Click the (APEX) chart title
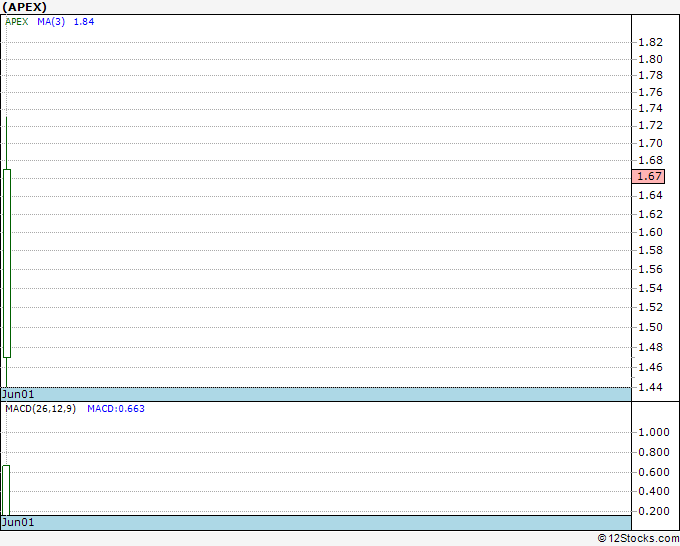The image size is (680, 546). [24, 7]
